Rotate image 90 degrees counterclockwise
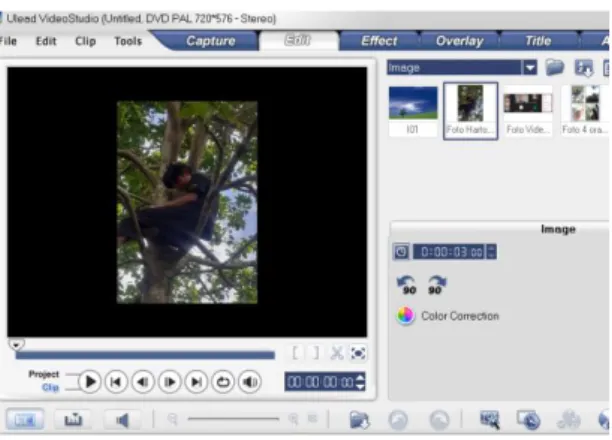Viewport: 612px width, 440px height. click(407, 285)
